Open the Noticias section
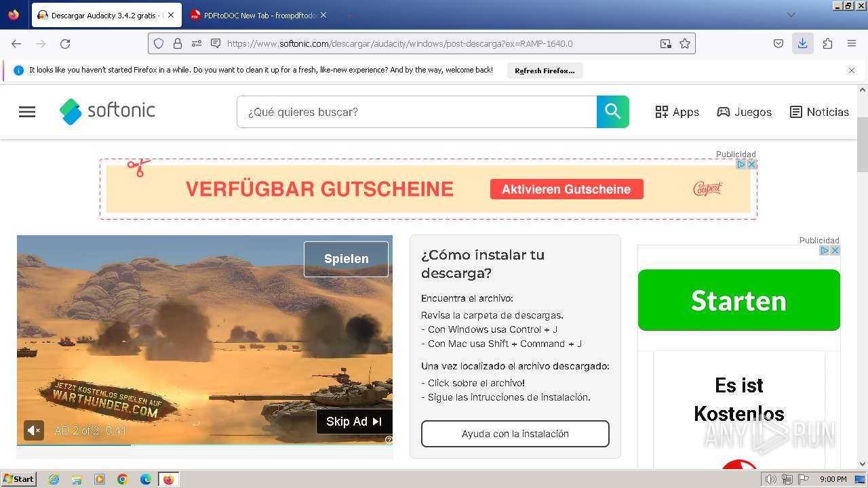868x488 pixels. pyautogui.click(x=819, y=112)
